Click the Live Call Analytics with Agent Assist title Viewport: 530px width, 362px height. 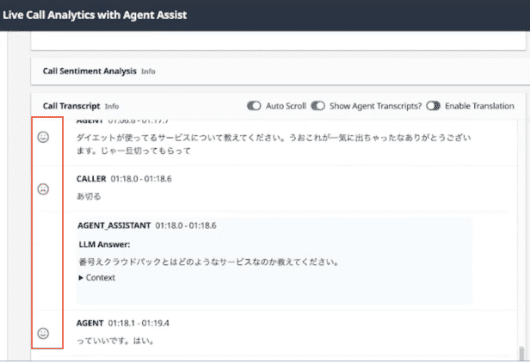coord(95,15)
